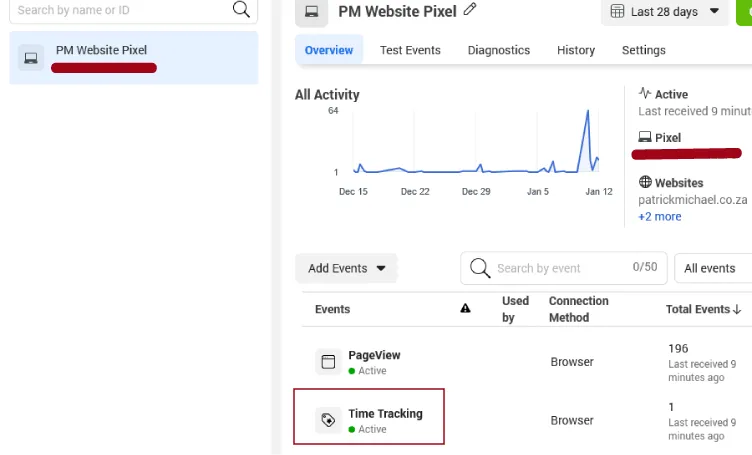Click the +2 more websites link
The image size is (752, 455).
point(660,217)
